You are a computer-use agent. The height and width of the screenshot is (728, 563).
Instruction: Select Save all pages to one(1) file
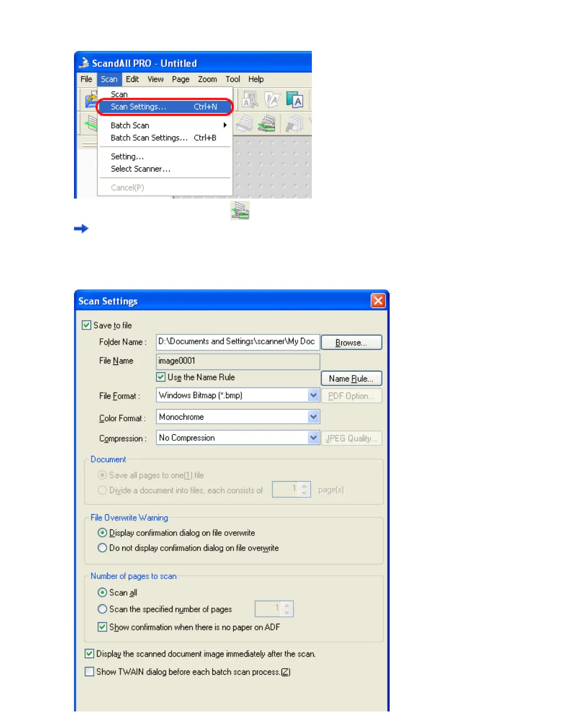pos(103,475)
